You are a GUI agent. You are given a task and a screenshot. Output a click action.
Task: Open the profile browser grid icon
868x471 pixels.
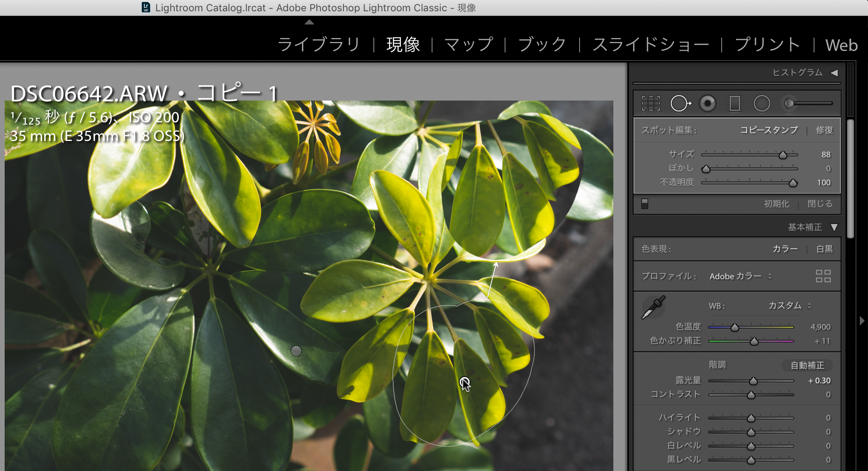(823, 276)
